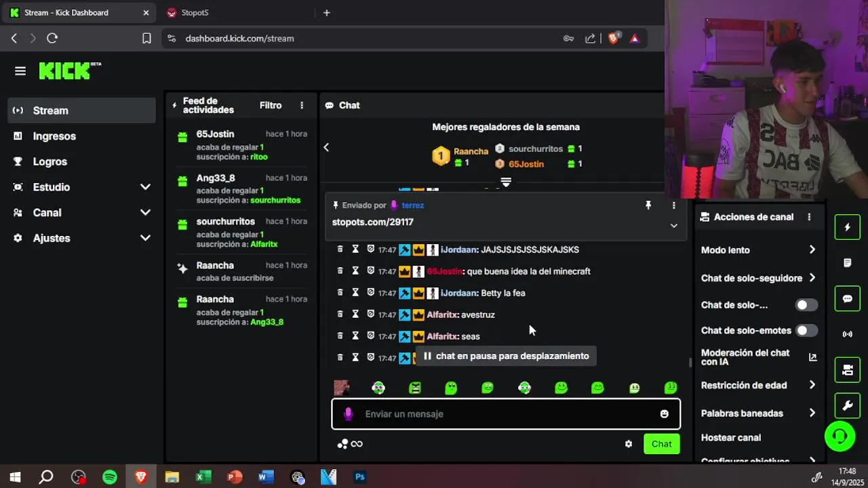Screen dimensions: 868x488
Task: Click the channel points infinity icon
Action: click(357, 444)
